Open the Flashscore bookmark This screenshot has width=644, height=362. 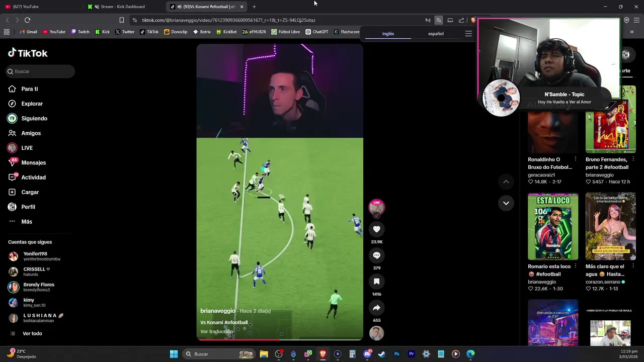(x=347, y=32)
